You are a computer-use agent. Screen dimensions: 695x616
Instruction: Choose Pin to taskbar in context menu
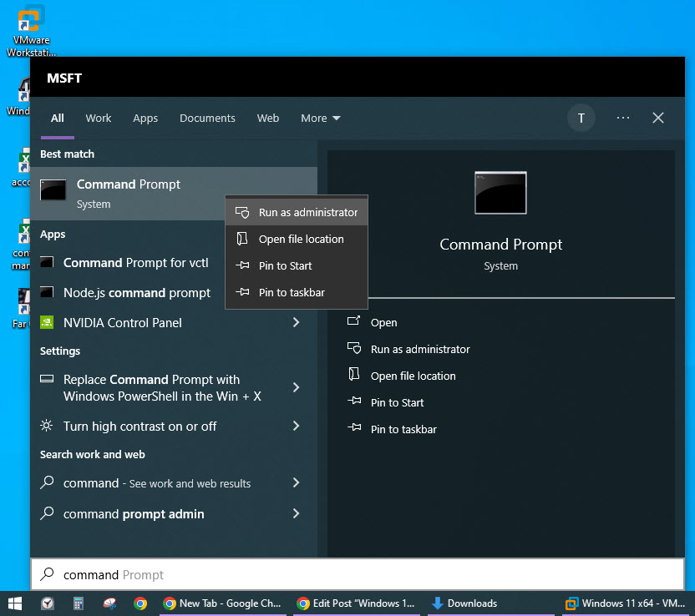point(291,292)
